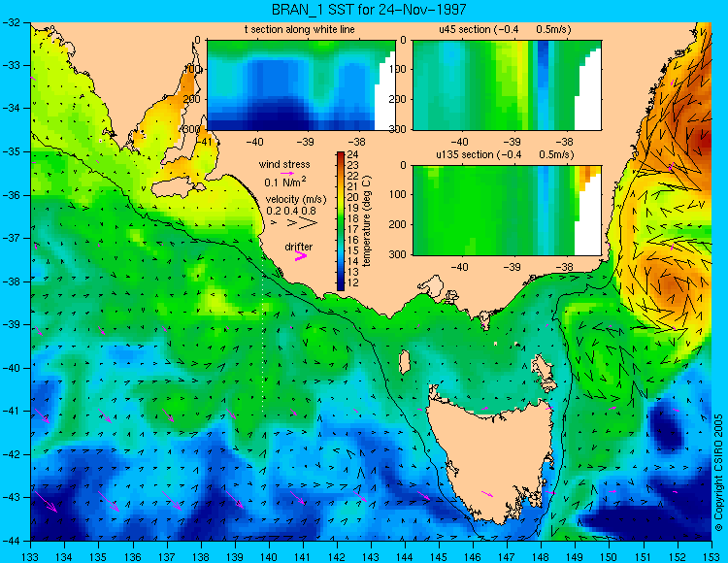
Task: Click latitude label -42 on the left axis
Action: pyautogui.click(x=11, y=454)
